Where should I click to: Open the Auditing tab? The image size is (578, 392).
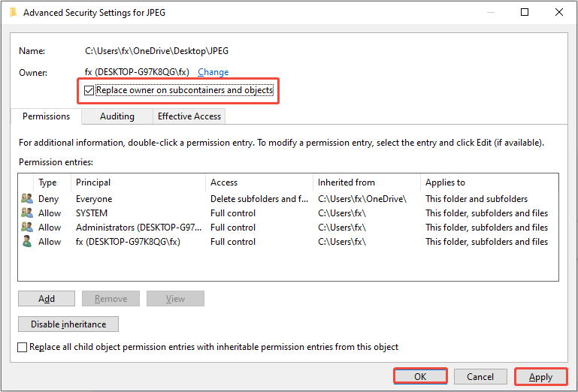117,116
